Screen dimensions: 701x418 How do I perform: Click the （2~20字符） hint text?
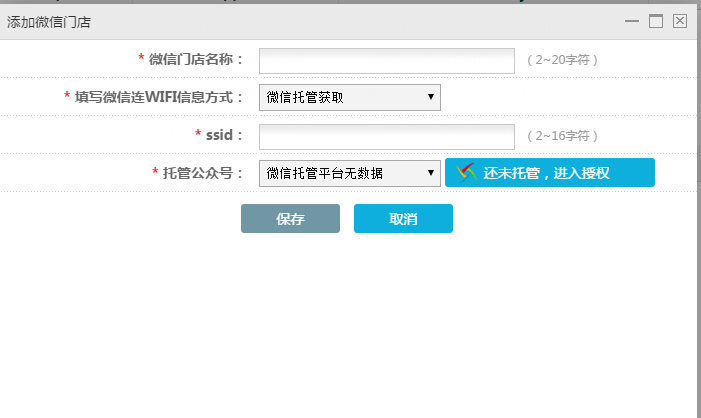pyautogui.click(x=562, y=60)
